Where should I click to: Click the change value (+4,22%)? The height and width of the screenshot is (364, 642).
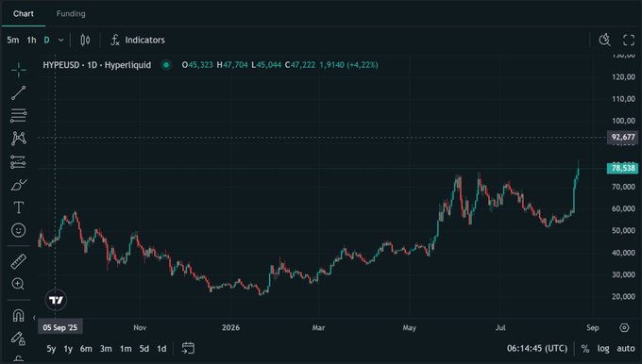tap(363, 65)
